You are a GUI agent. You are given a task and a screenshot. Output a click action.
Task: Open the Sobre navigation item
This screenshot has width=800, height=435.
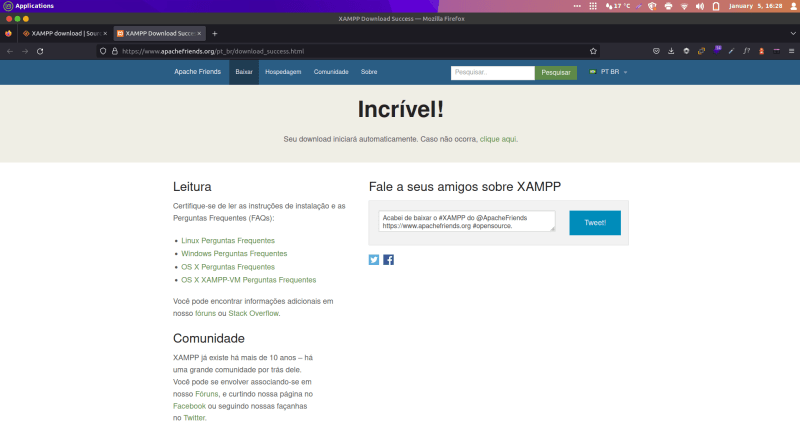[369, 72]
